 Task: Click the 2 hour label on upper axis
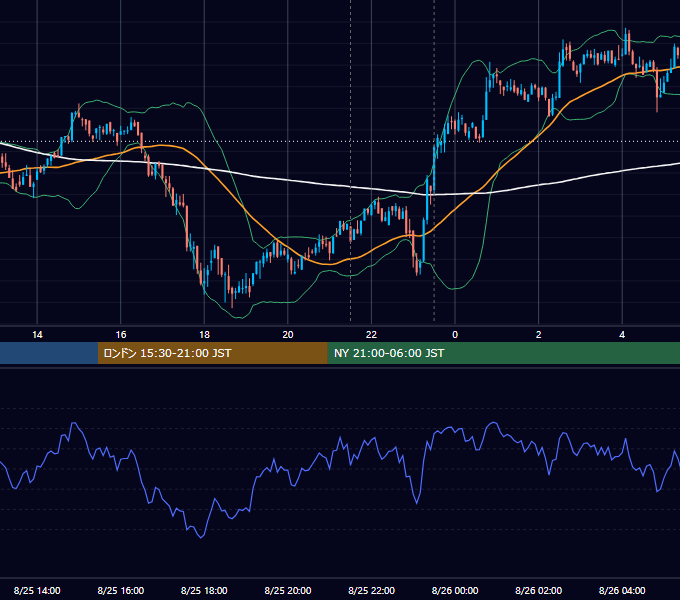pos(539,335)
